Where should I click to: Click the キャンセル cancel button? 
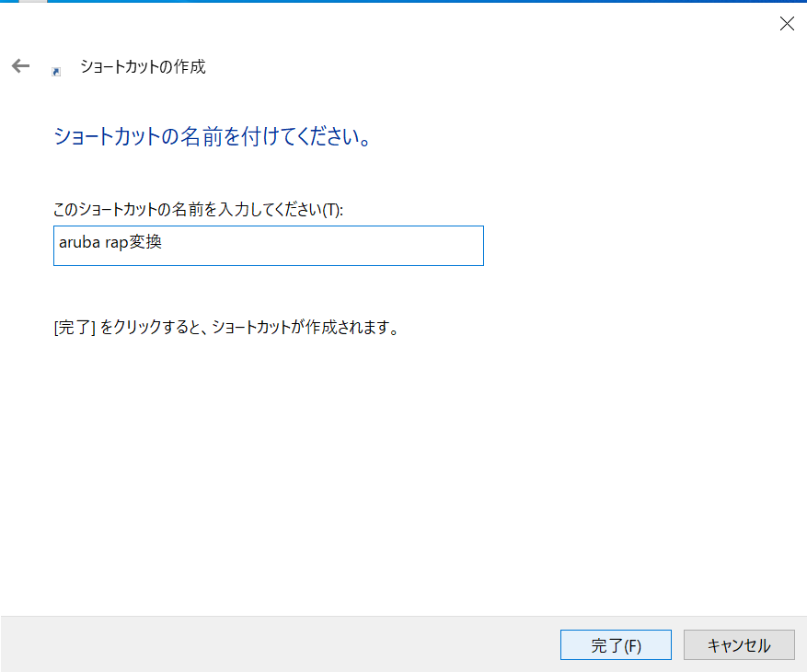(739, 644)
